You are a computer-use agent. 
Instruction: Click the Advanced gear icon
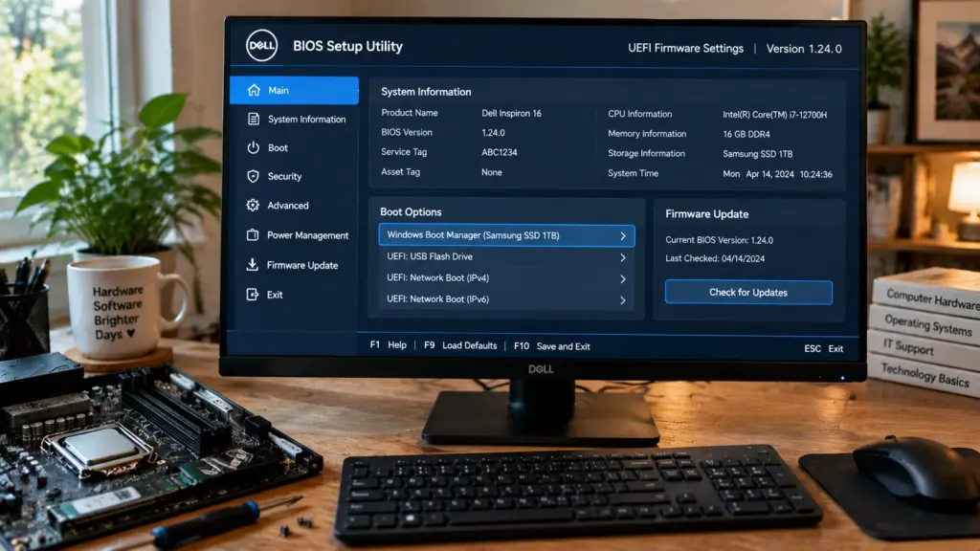point(253,205)
